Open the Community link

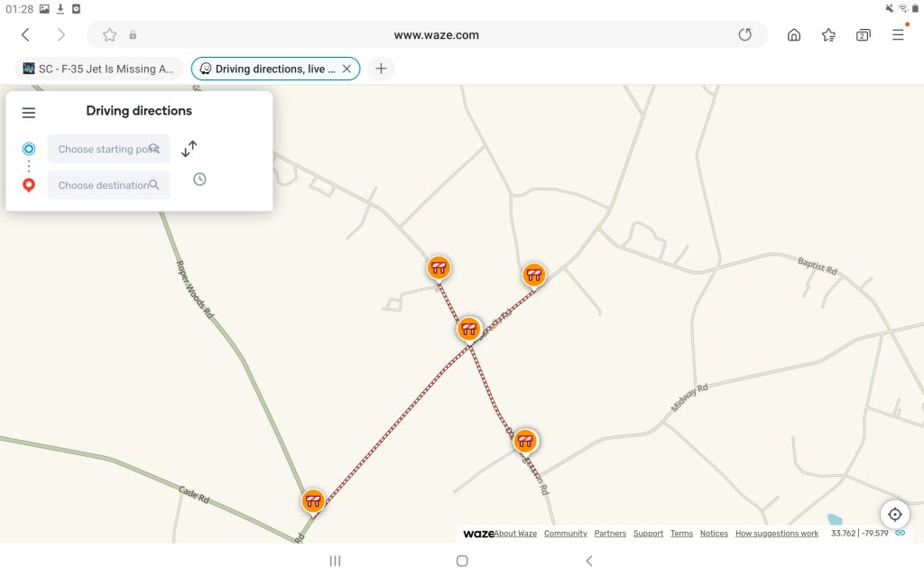566,534
